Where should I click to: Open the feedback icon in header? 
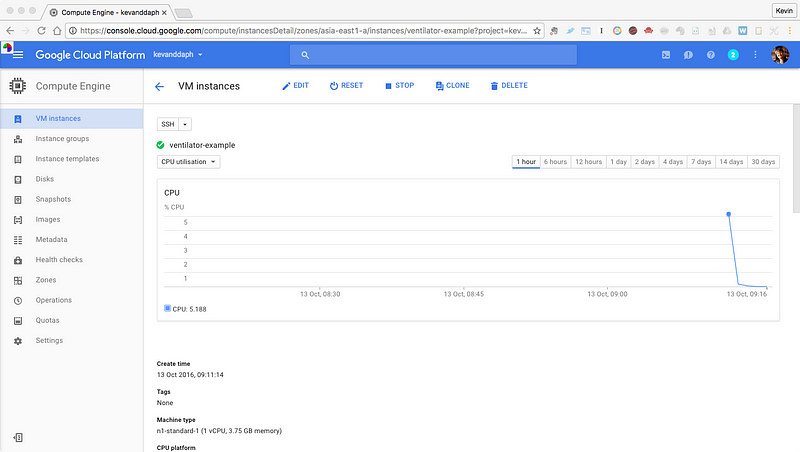click(688, 55)
